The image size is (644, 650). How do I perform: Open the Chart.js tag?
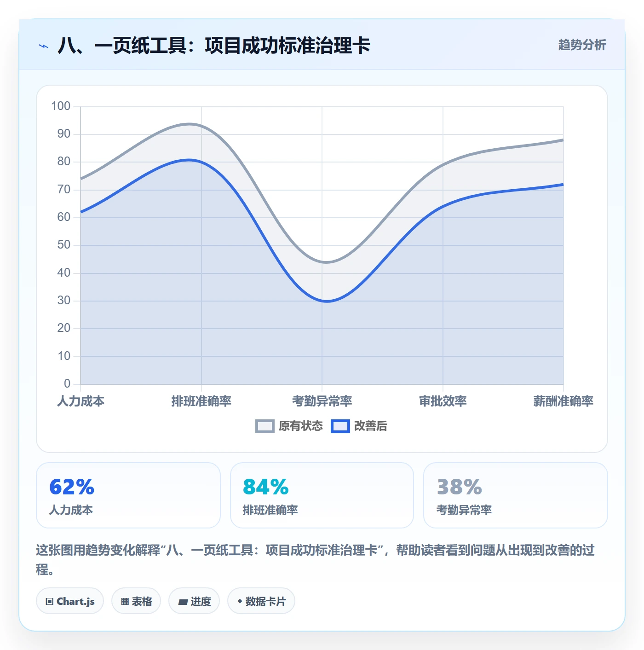pyautogui.click(x=70, y=601)
